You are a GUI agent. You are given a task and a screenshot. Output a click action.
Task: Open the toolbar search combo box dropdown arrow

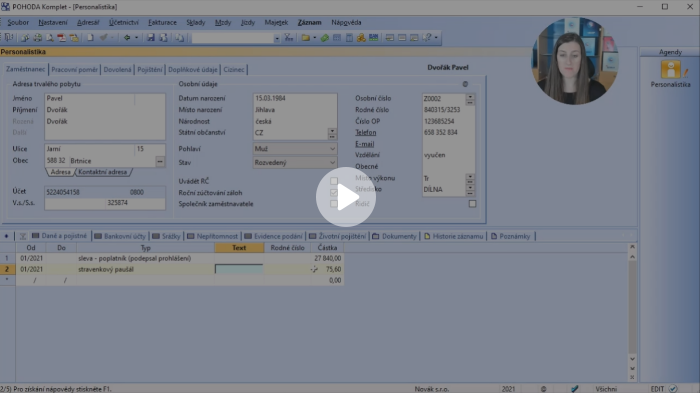tap(277, 38)
